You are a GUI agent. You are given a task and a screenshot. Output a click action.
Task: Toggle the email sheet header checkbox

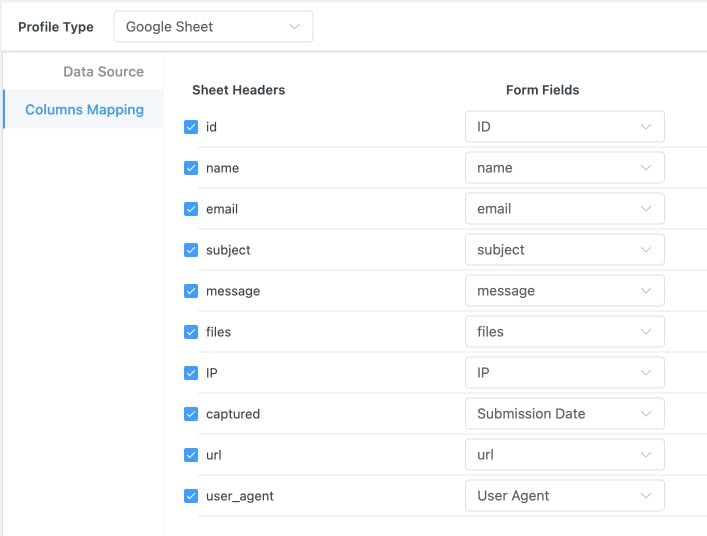pyautogui.click(x=191, y=209)
